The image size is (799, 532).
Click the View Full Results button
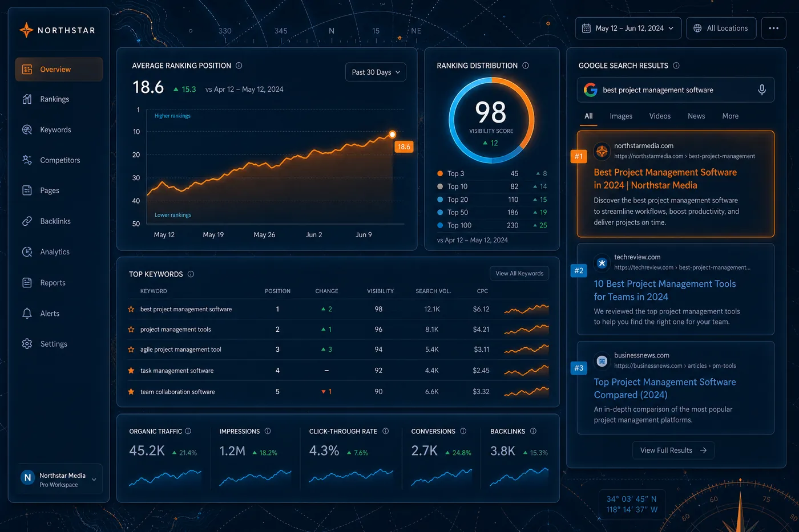[x=673, y=450]
